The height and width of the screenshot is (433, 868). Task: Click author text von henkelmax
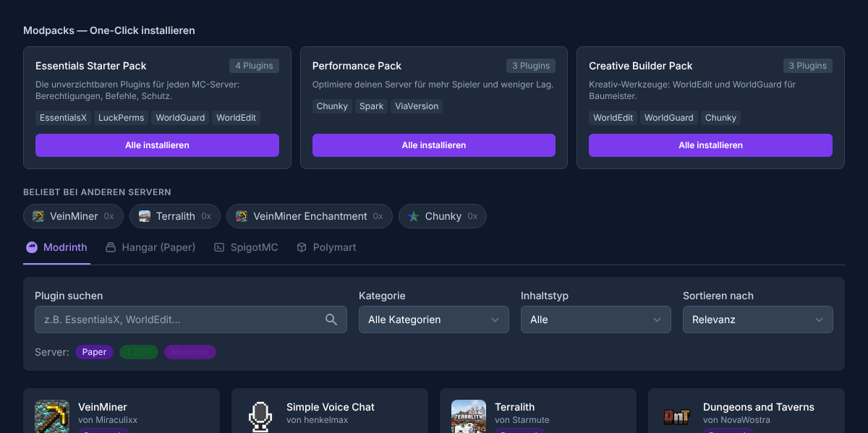[317, 420]
